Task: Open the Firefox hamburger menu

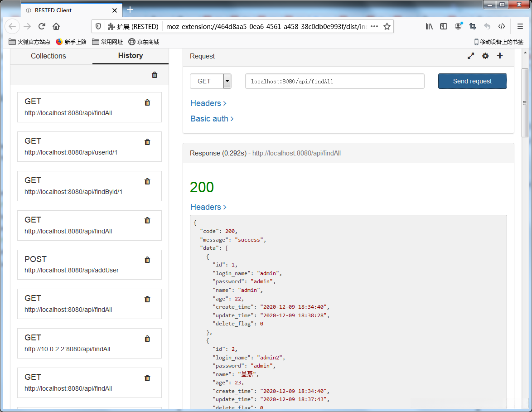Action: [520, 26]
